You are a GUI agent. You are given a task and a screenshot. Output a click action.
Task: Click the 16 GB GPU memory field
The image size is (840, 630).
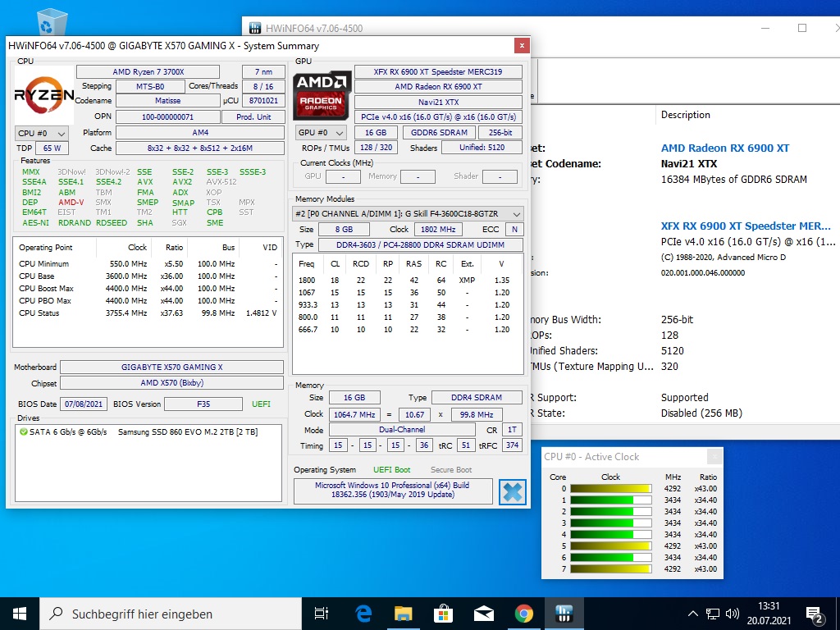click(376, 132)
